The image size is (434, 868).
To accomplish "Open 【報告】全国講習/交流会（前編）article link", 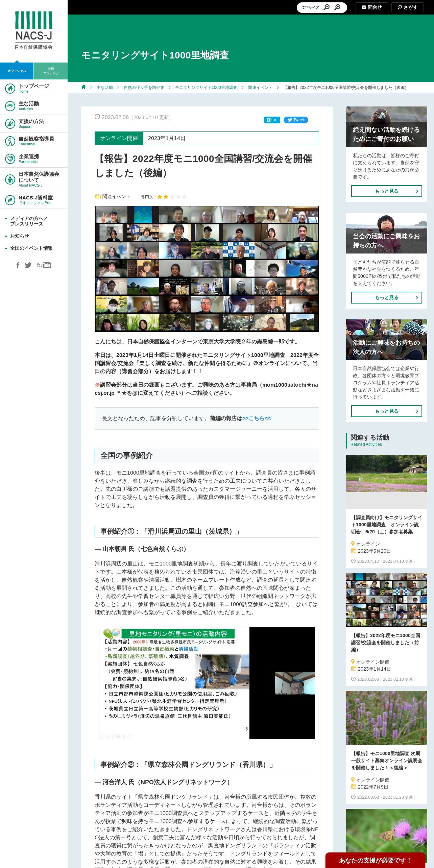I will tap(386, 643).
